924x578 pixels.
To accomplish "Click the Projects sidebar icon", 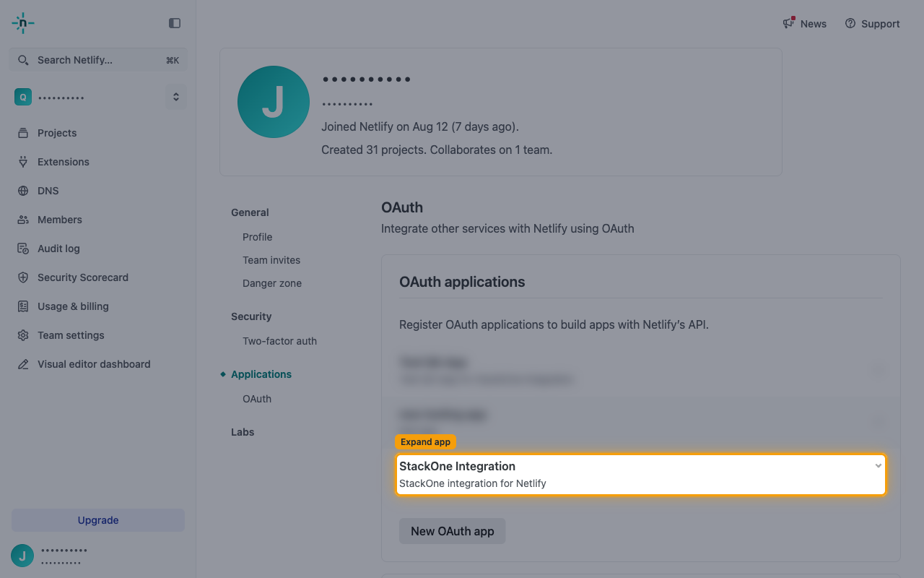I will 23,133.
